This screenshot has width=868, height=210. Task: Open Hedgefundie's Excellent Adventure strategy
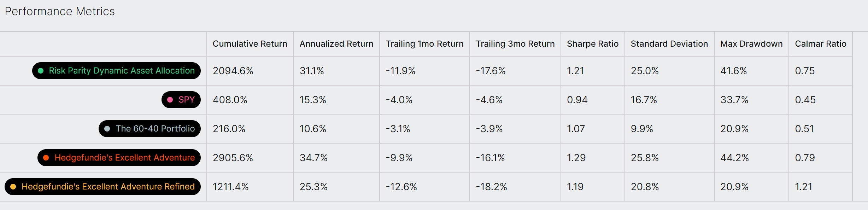pyautogui.click(x=119, y=158)
